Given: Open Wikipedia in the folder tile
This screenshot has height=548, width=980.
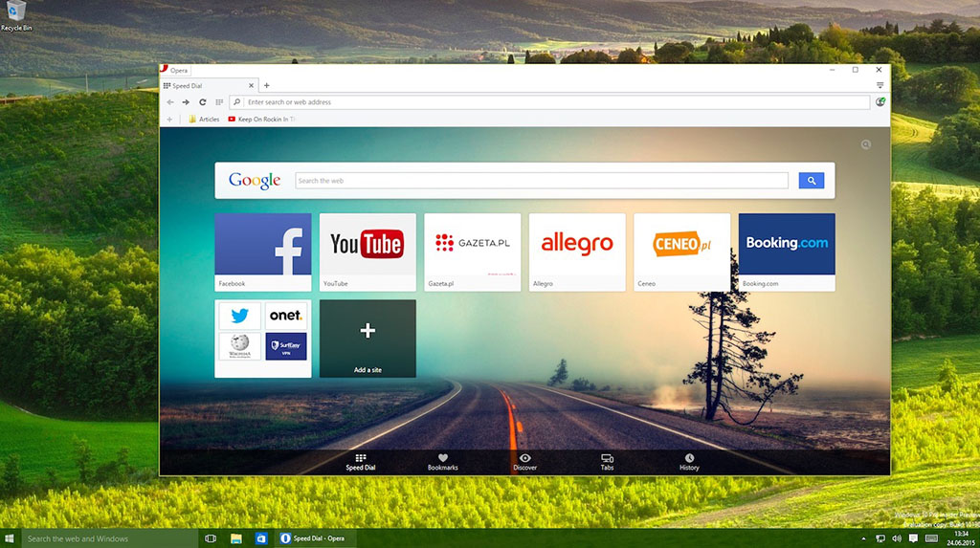Looking at the screenshot, I should [240, 346].
